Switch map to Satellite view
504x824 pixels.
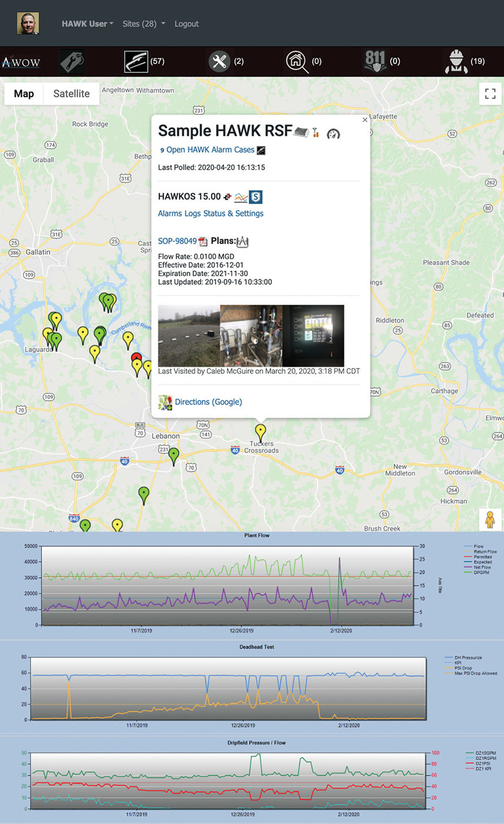click(x=71, y=94)
